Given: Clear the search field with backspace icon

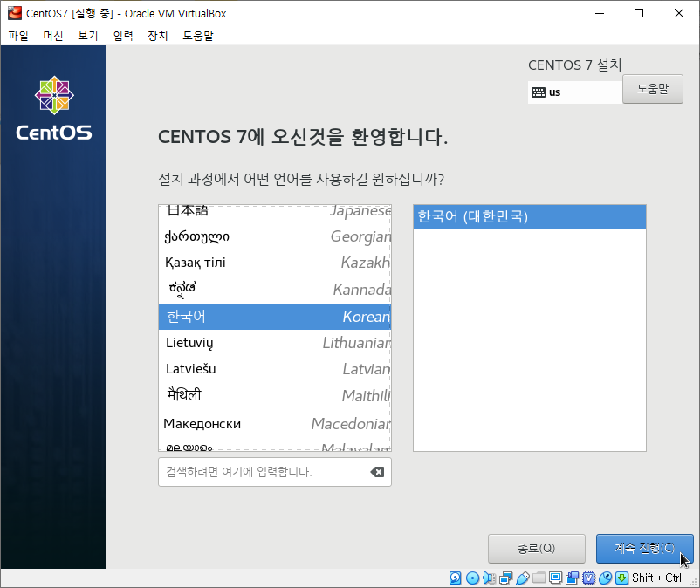Looking at the screenshot, I should [x=377, y=472].
